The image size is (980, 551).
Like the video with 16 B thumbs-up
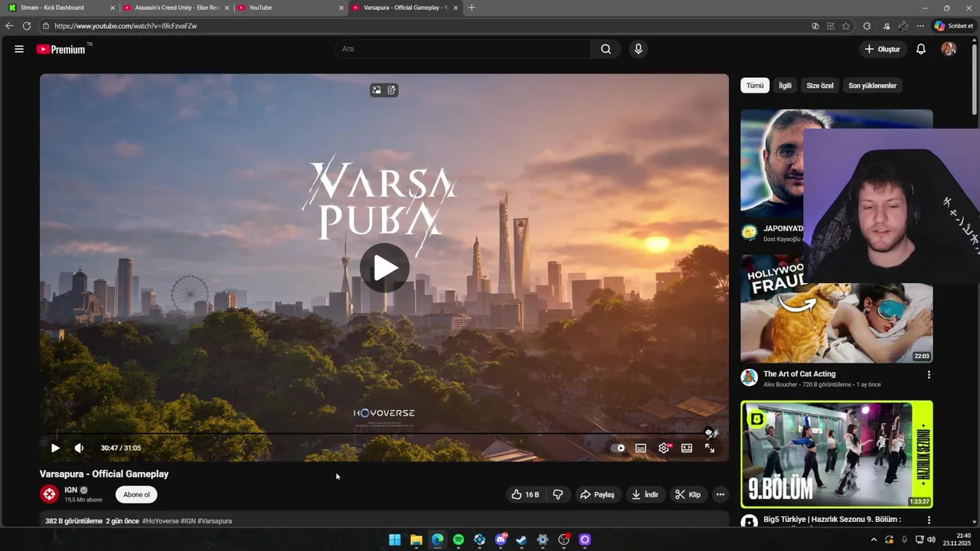(x=525, y=494)
